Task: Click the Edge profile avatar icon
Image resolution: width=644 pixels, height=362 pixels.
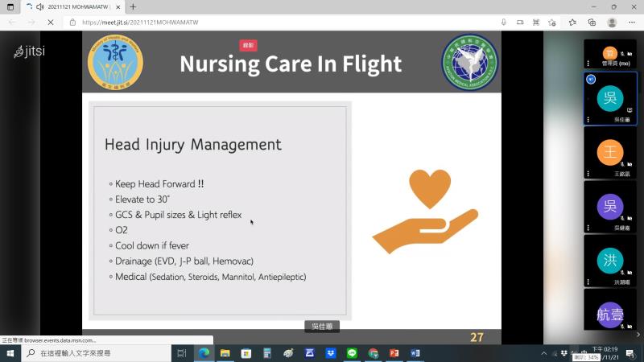Action: pyautogui.click(x=612, y=23)
